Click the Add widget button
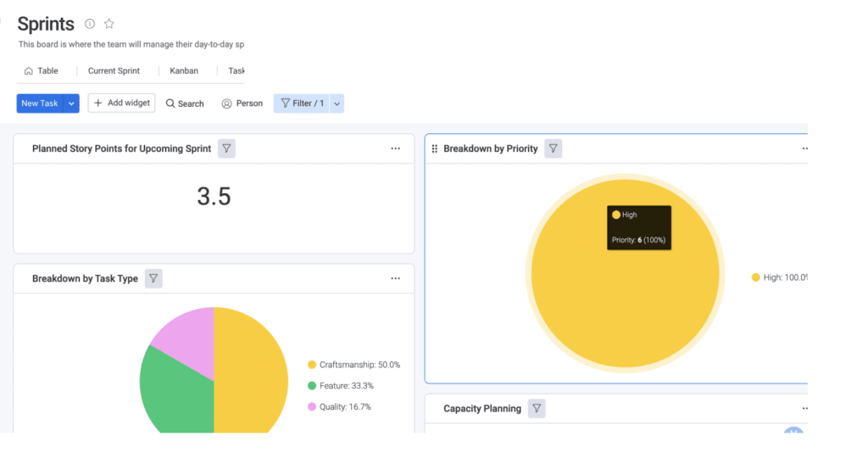Screen dimensions: 868x475 pos(121,103)
